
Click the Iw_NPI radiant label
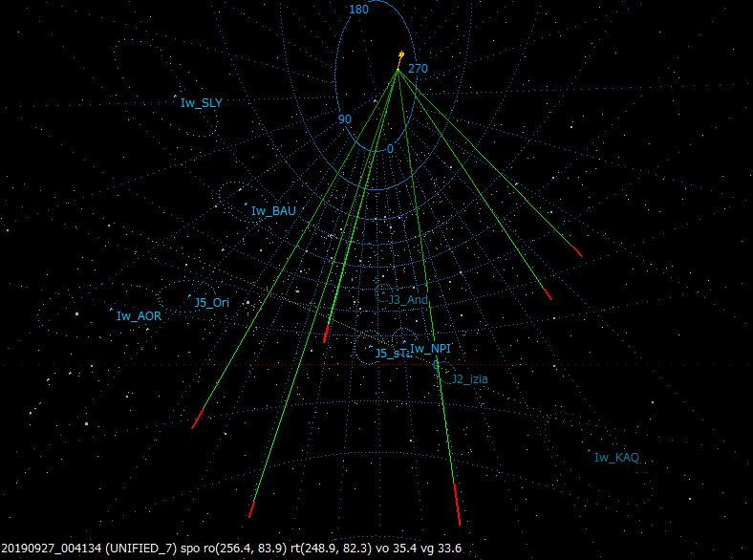tap(430, 349)
